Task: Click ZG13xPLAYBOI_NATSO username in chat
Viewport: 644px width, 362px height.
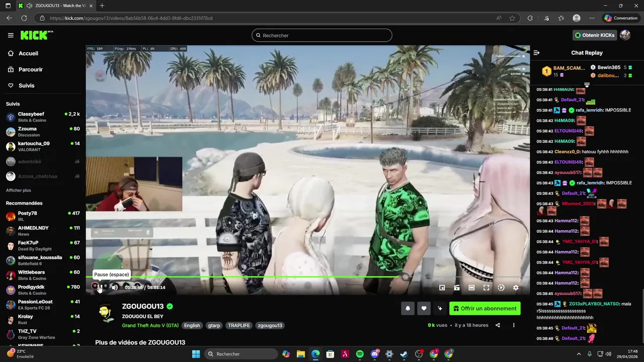Action: click(x=594, y=304)
